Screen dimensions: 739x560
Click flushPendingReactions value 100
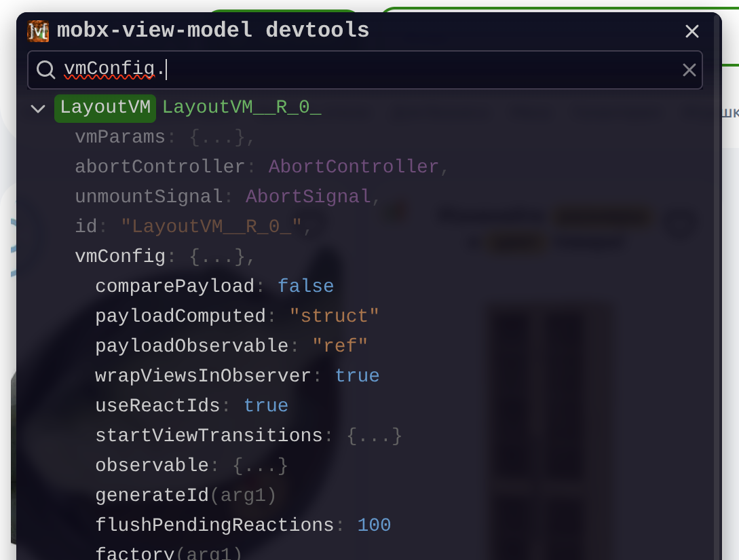pyautogui.click(x=374, y=525)
